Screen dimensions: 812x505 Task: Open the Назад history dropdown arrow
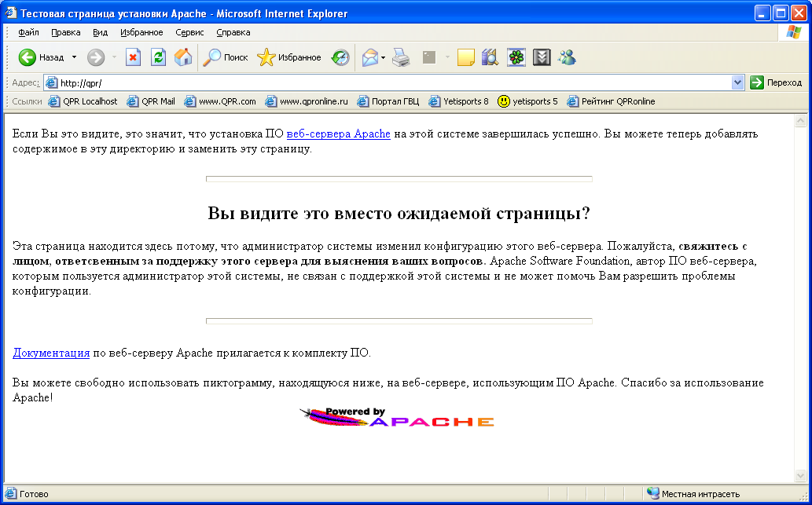coord(74,57)
